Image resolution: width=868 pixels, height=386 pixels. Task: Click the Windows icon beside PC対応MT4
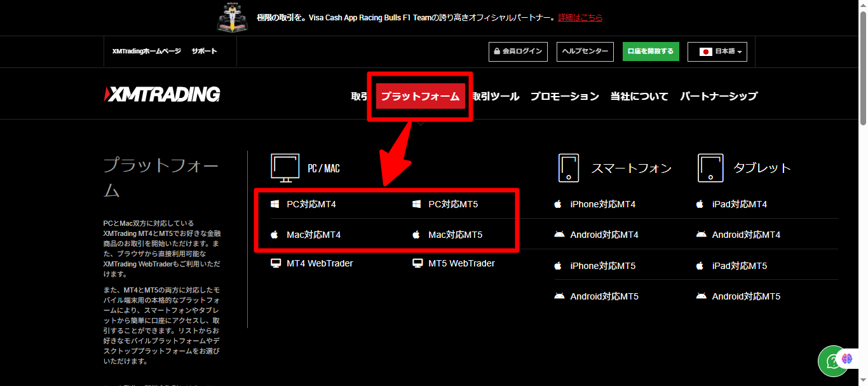(275, 203)
